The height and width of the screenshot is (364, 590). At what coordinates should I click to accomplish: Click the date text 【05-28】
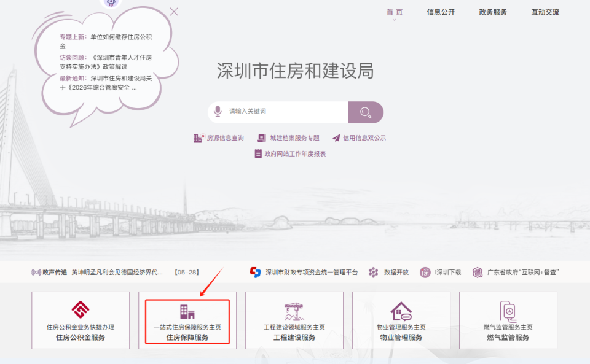pyautogui.click(x=187, y=273)
